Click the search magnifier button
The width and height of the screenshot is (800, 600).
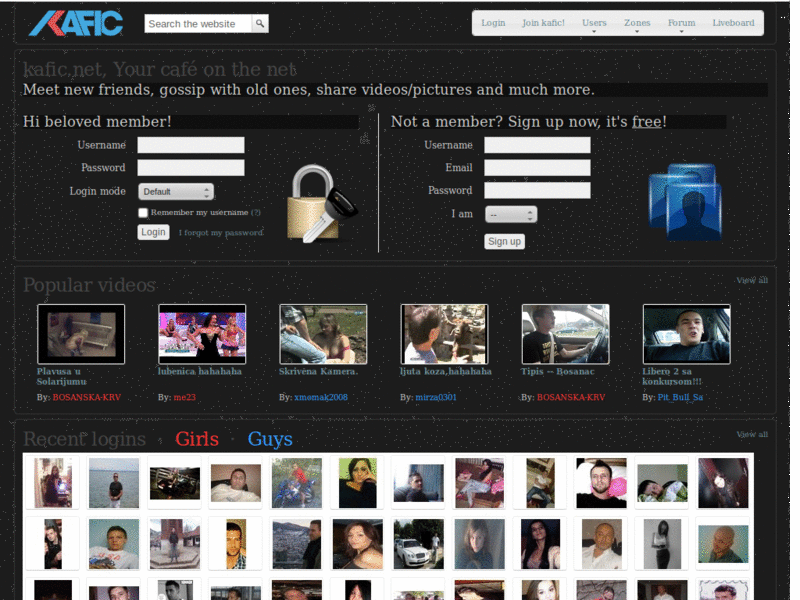point(260,23)
